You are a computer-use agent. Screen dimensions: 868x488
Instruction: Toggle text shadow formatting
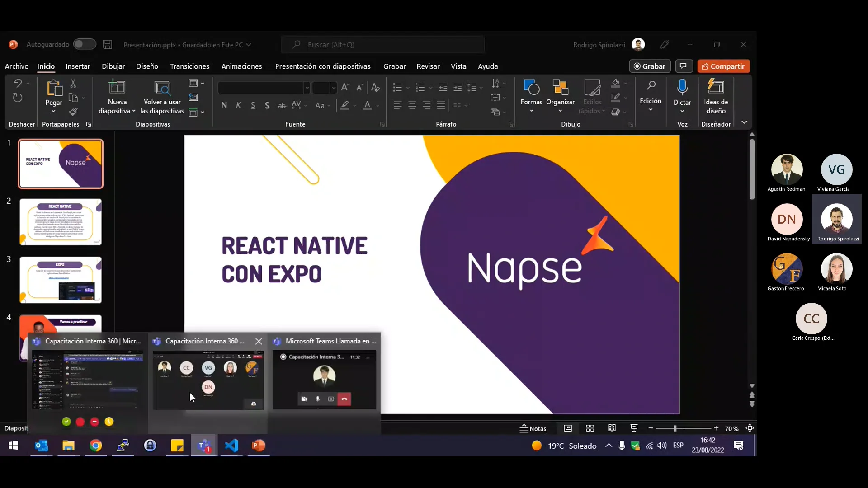(267, 105)
